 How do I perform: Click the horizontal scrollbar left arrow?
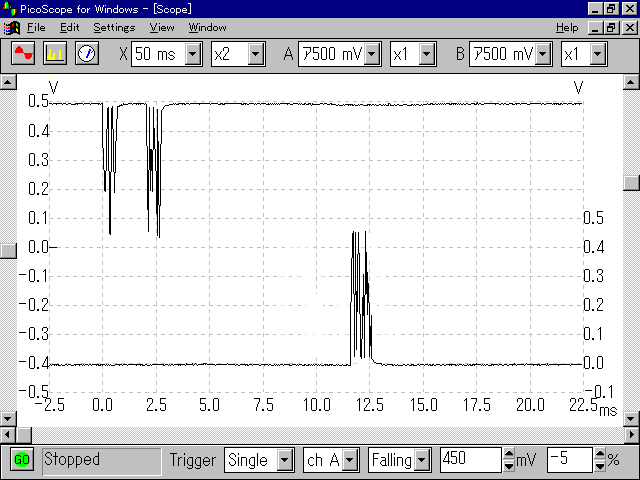point(8,435)
